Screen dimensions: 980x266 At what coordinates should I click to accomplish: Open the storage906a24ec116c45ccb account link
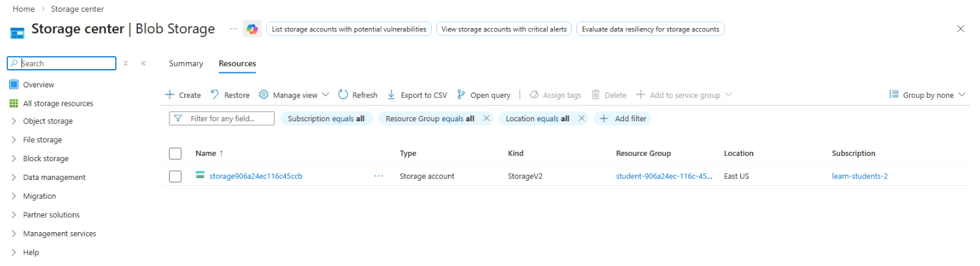click(255, 176)
